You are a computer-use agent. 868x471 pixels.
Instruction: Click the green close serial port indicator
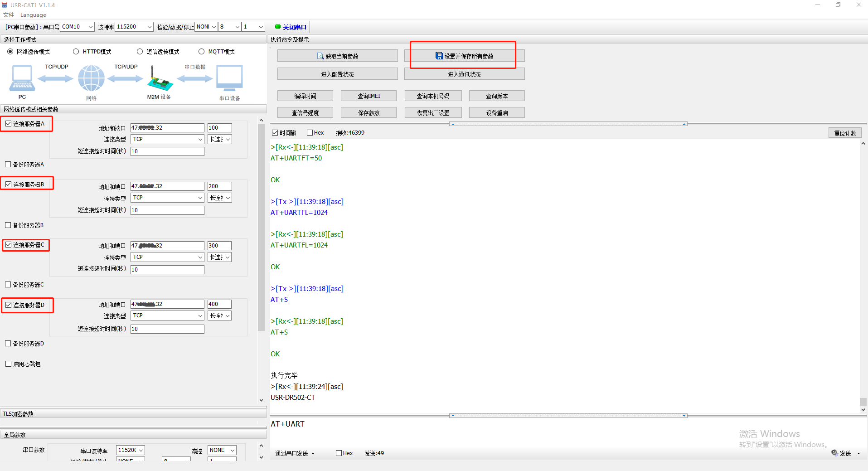[278, 27]
